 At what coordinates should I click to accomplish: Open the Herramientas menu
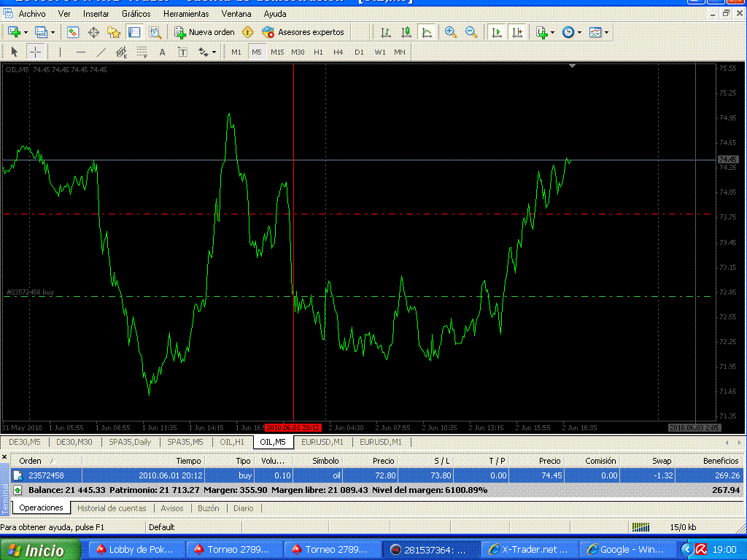pyautogui.click(x=185, y=14)
